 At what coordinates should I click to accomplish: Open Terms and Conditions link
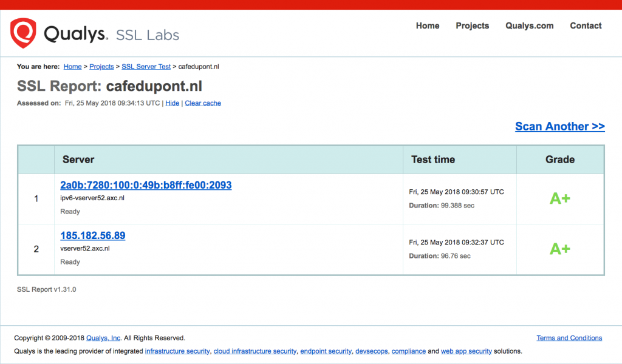point(569,338)
